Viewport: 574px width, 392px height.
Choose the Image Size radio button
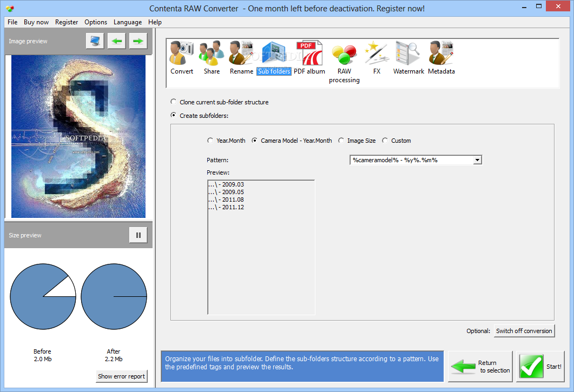357,141
